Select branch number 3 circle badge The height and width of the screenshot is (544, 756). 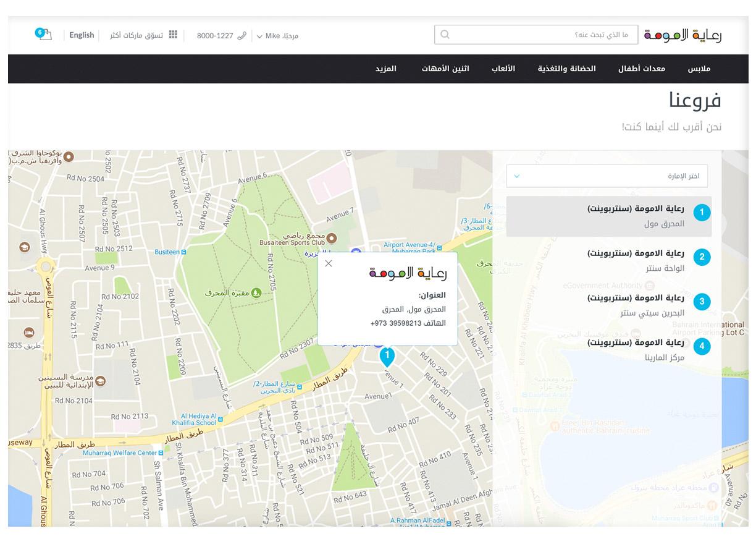(x=702, y=302)
